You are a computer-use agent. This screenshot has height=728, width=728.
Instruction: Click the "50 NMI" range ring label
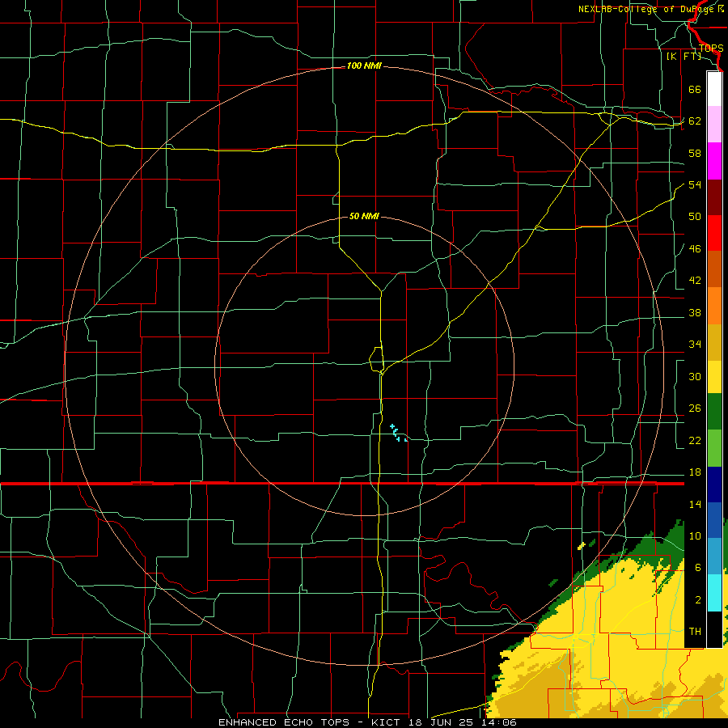pos(364,216)
